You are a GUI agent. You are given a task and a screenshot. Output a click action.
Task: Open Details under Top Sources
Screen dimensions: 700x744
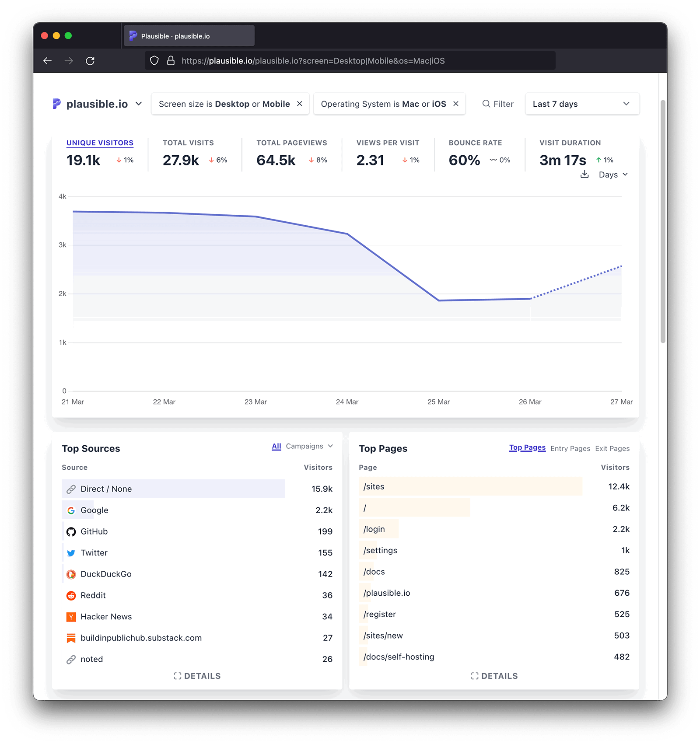point(197,676)
